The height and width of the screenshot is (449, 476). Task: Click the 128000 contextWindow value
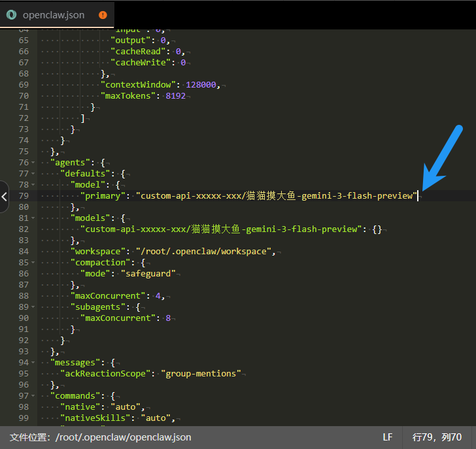pos(201,85)
